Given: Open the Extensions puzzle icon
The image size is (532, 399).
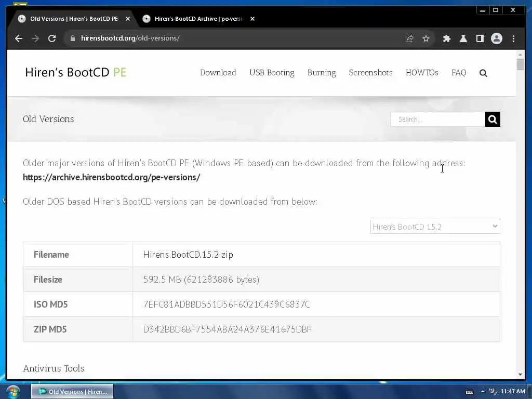Looking at the screenshot, I should coord(446,38).
